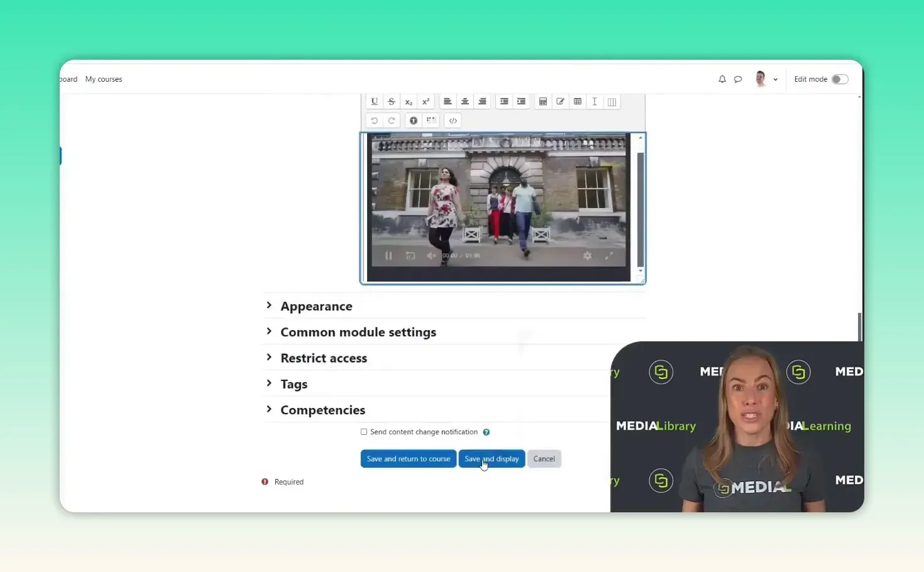
Task: Toggle superscript formatting
Action: [x=426, y=102]
